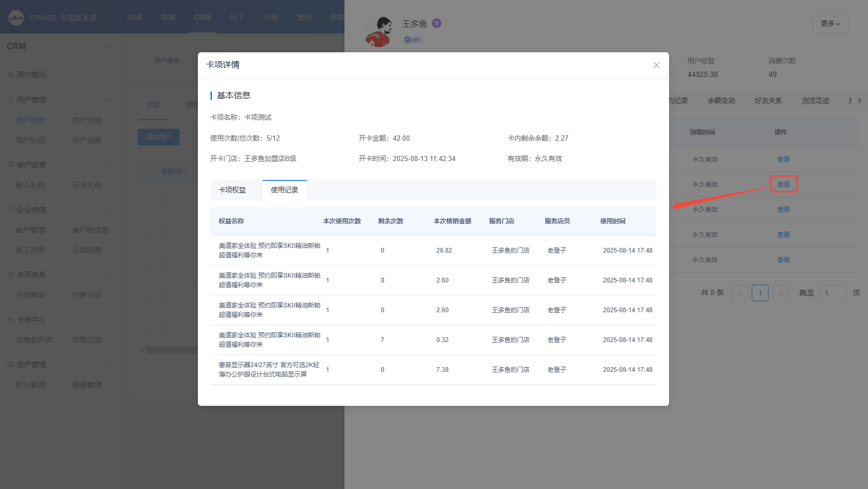Click 王多鱼's avatar picture
Viewport: 868px width, 489px height.
(x=379, y=31)
